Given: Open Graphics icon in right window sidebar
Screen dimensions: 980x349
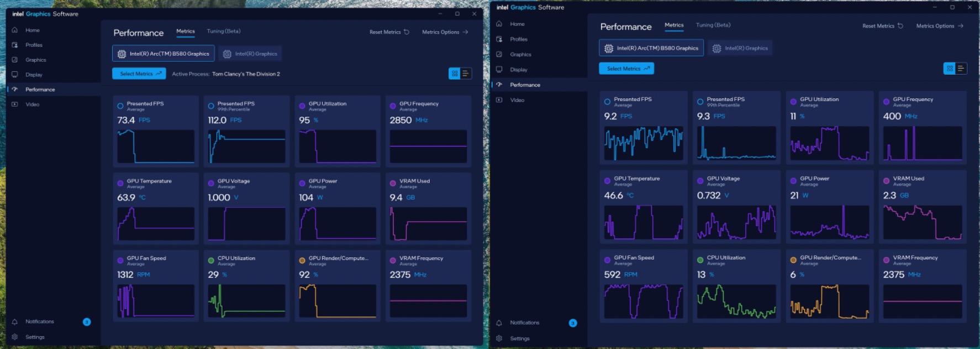Looking at the screenshot, I should [x=499, y=54].
